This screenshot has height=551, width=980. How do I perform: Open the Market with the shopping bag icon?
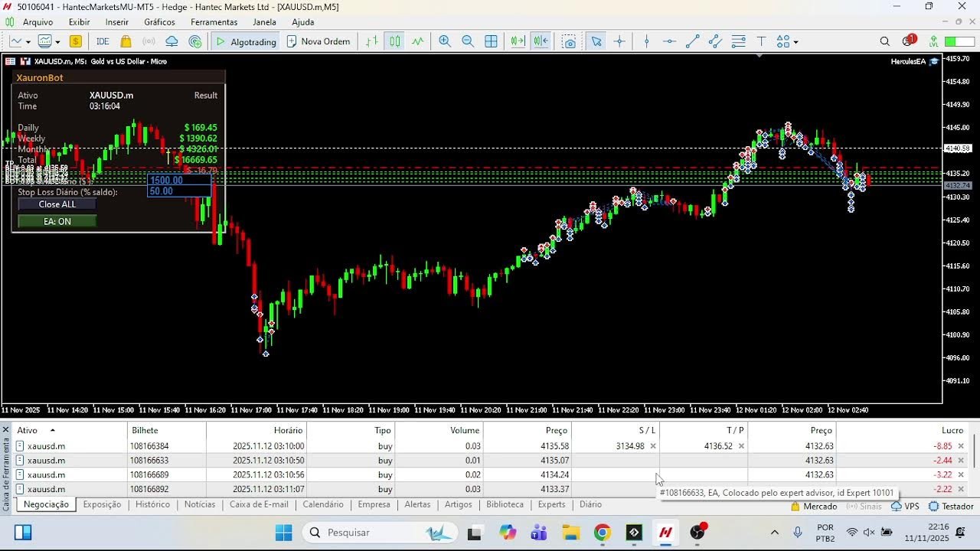(125, 41)
